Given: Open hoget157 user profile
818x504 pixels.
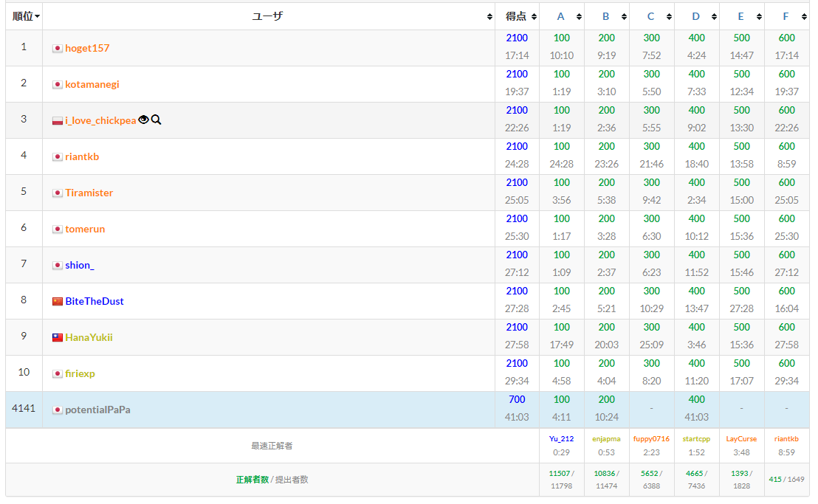Looking at the screenshot, I should pyautogui.click(x=87, y=49).
